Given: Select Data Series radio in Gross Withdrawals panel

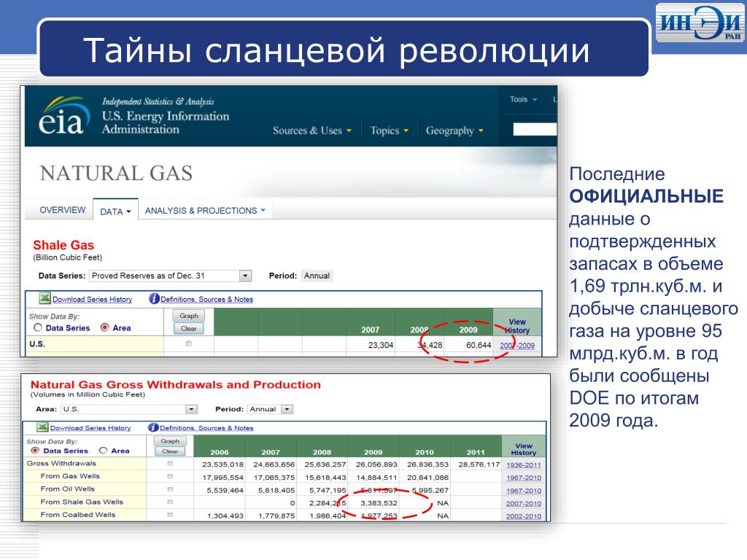Looking at the screenshot, I should [35, 451].
